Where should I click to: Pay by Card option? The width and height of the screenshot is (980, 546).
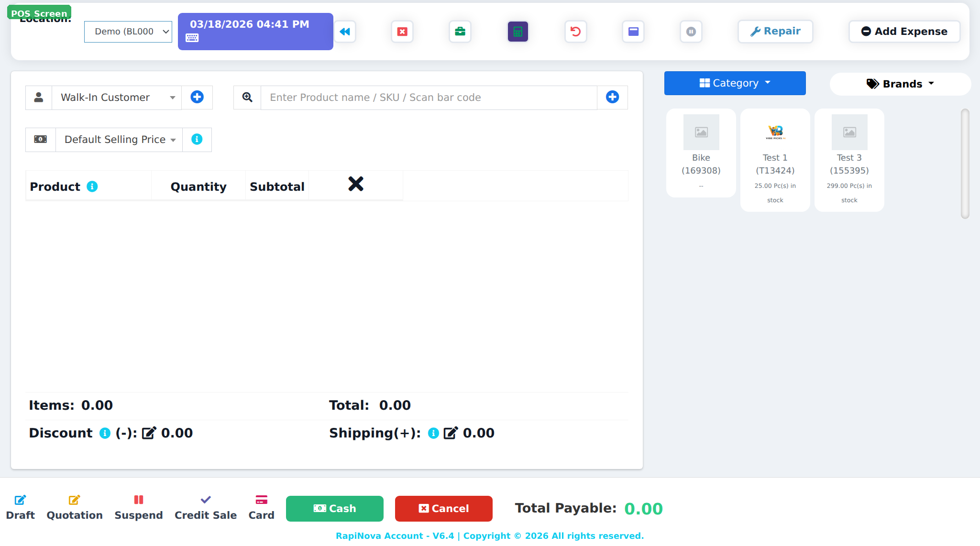point(261,508)
